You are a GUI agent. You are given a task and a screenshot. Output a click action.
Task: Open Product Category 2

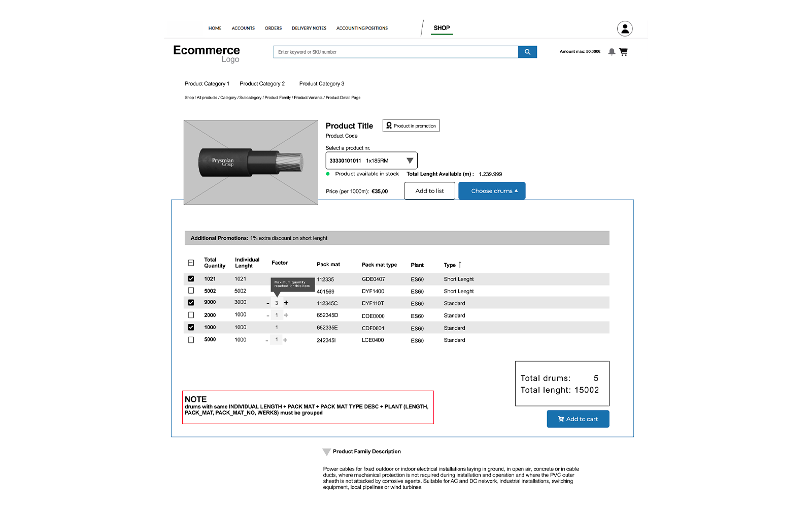pos(262,84)
